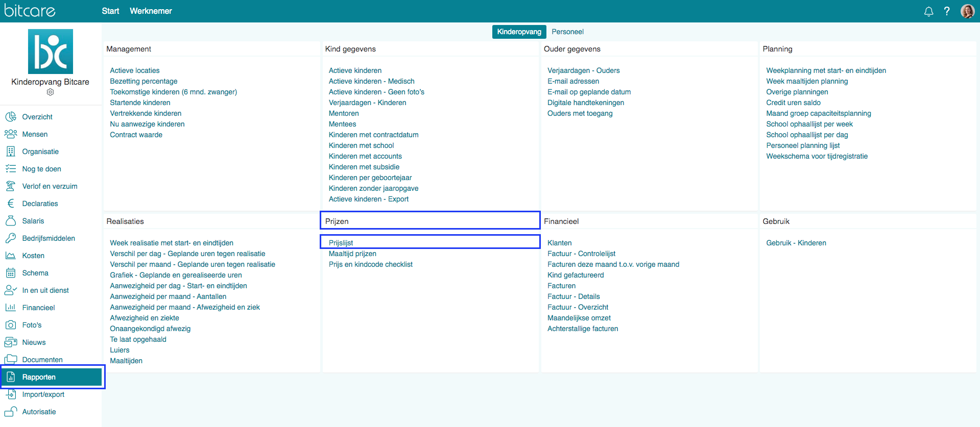The width and height of the screenshot is (980, 427).
Task: Click the Overzicht pie chart icon
Action: pos(11,117)
